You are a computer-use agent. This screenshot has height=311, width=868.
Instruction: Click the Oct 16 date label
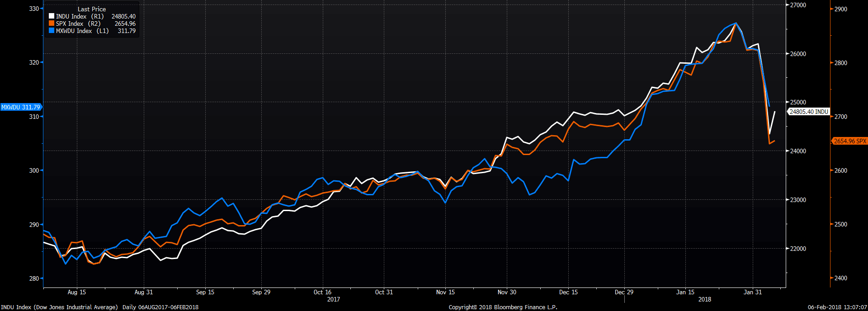[x=322, y=292]
